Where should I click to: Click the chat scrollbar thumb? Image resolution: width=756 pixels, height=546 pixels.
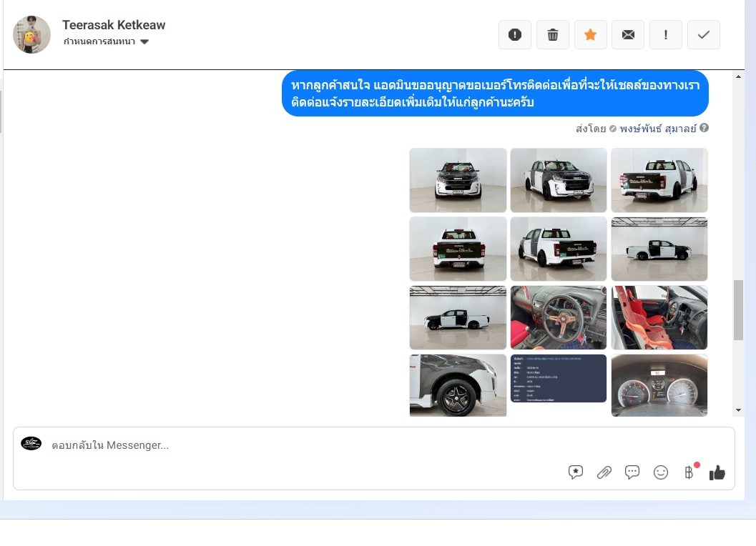coord(738,310)
